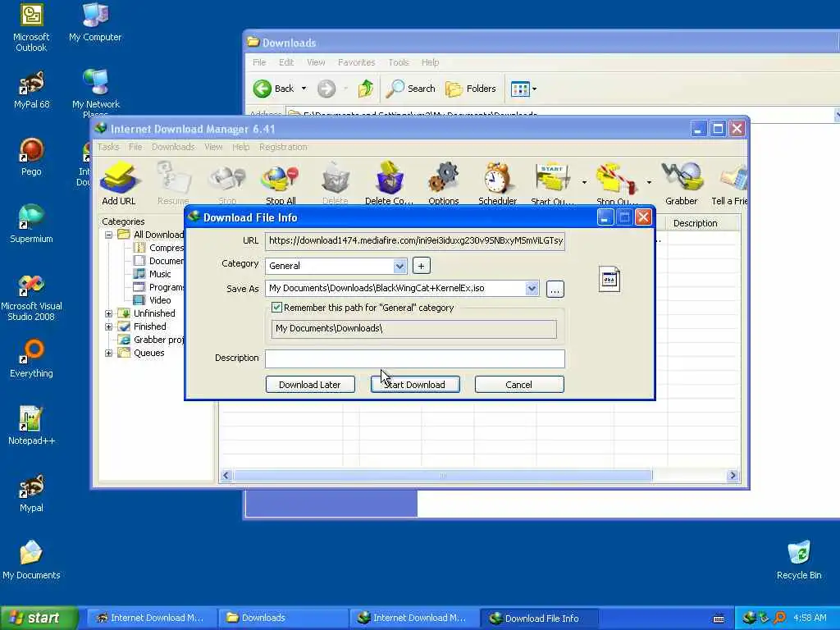840x630 pixels.
Task: Open the Save As path dropdown arrow
Action: coord(532,288)
